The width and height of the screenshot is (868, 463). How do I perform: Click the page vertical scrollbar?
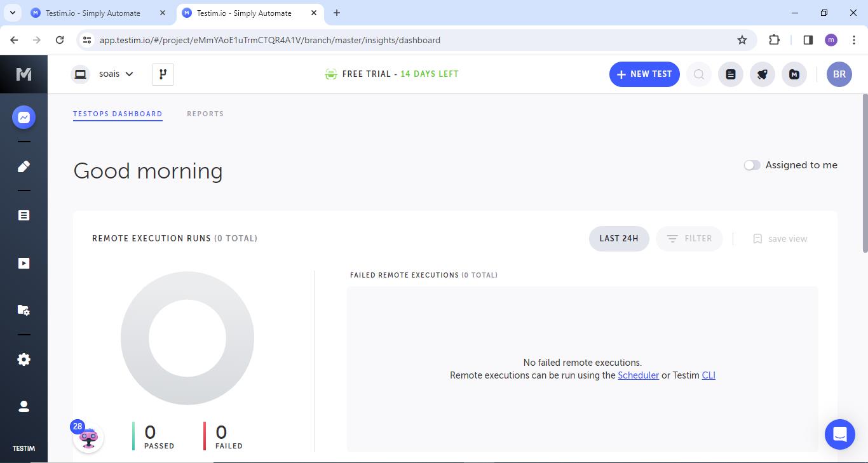click(x=864, y=171)
